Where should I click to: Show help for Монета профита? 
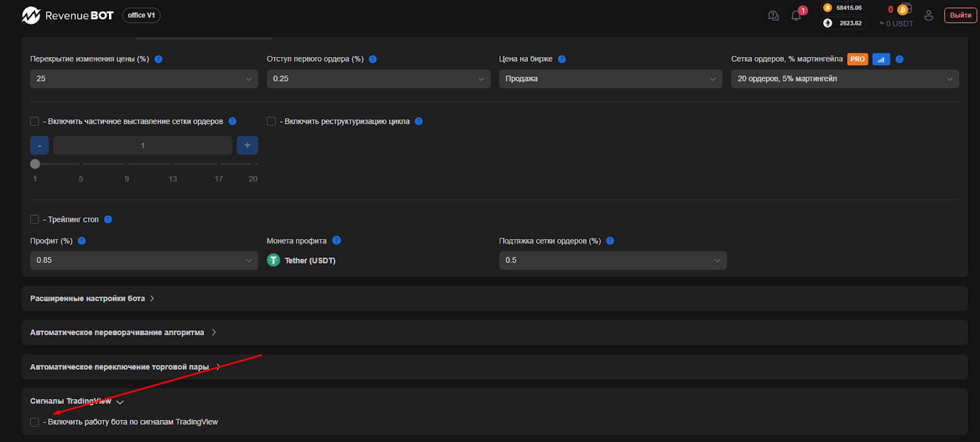click(336, 240)
